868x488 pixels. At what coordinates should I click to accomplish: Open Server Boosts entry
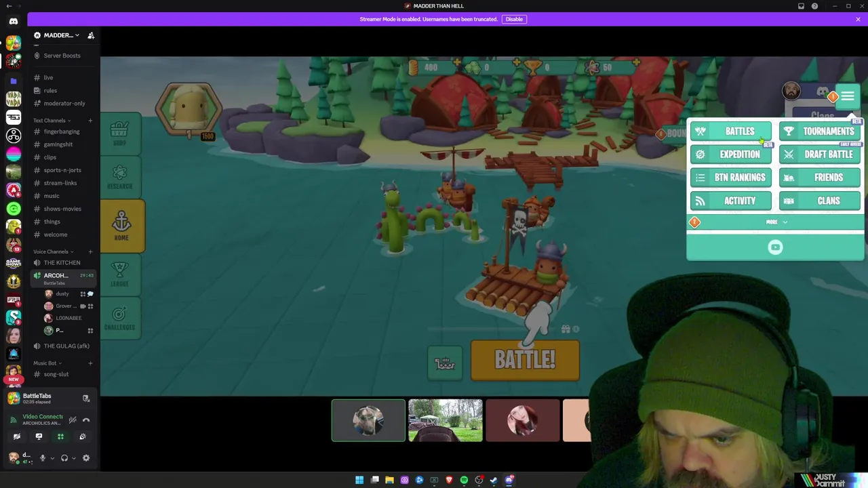(x=62, y=56)
